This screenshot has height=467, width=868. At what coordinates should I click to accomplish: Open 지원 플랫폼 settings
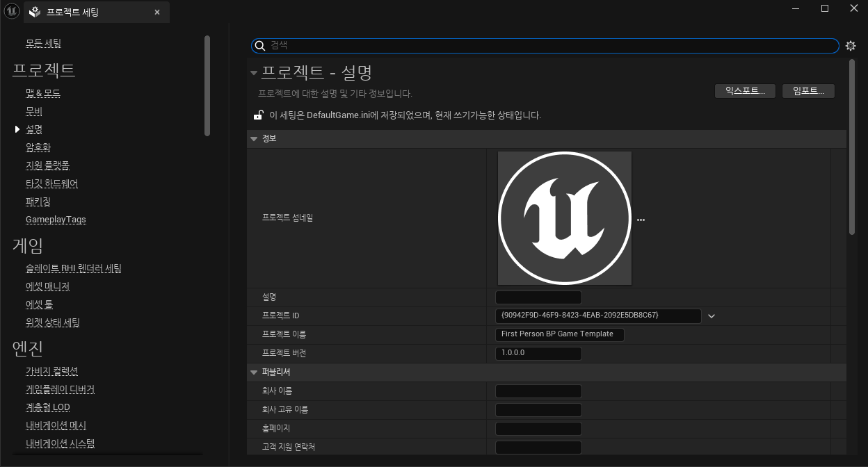click(47, 165)
